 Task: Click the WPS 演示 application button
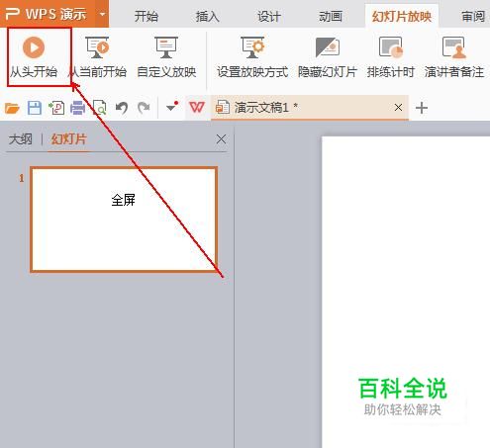point(48,14)
